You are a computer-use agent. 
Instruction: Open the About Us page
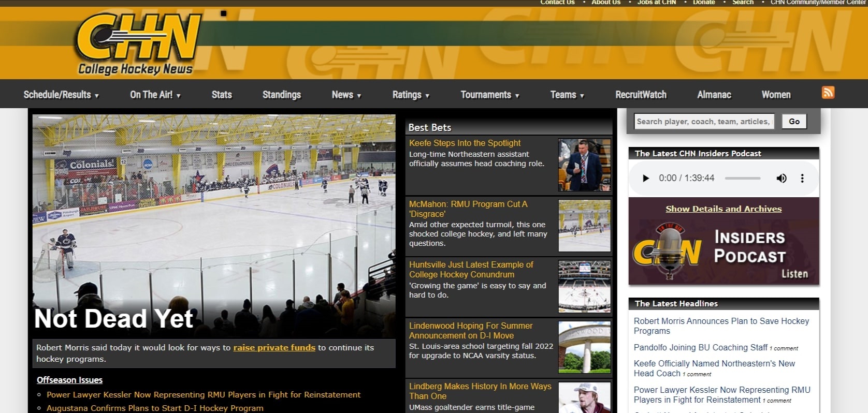(x=606, y=3)
